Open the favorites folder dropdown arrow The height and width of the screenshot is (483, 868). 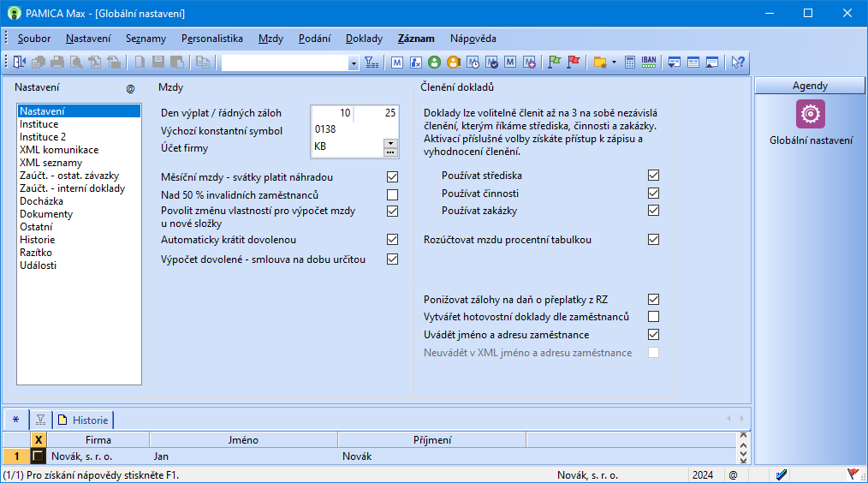(614, 63)
